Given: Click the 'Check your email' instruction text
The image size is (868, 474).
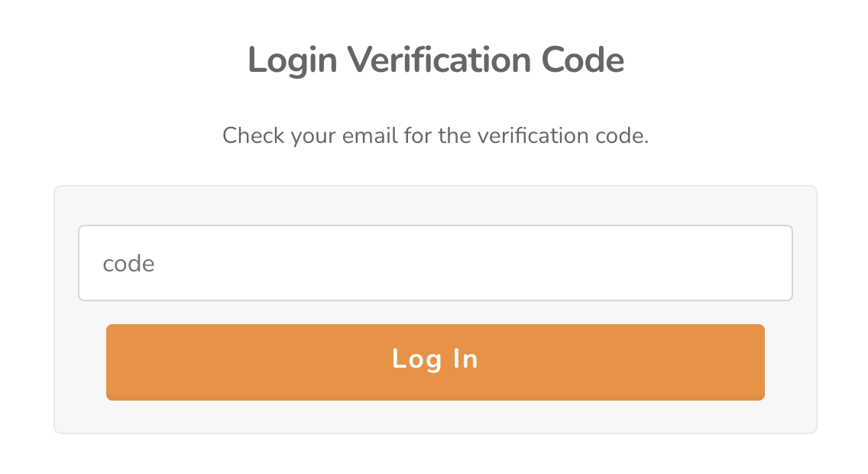Looking at the screenshot, I should [435, 135].
